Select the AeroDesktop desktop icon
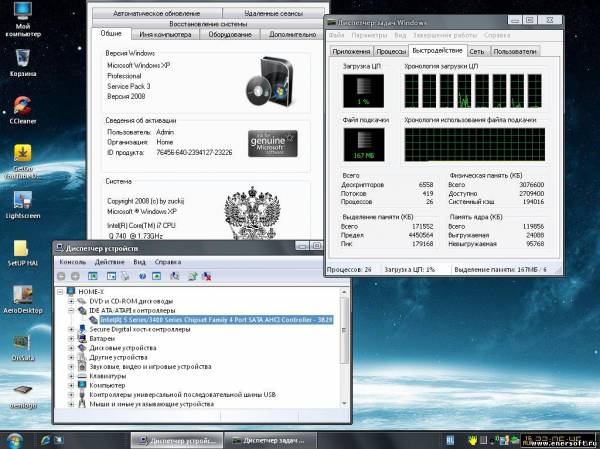 tap(23, 300)
